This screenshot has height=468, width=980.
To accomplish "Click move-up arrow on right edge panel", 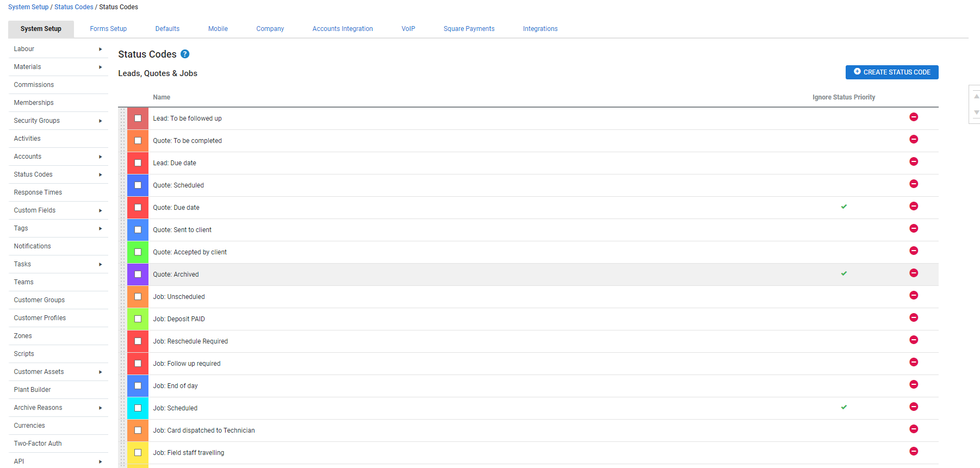I will click(976, 96).
